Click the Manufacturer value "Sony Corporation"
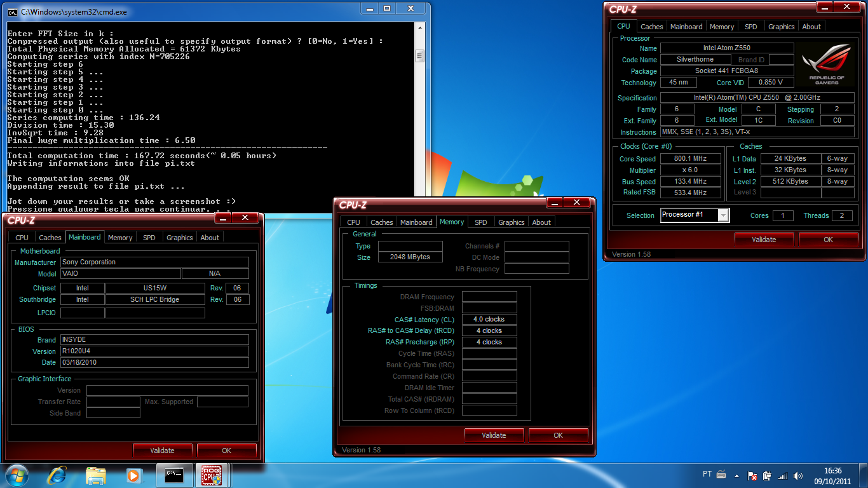868x488 pixels. [x=154, y=262]
